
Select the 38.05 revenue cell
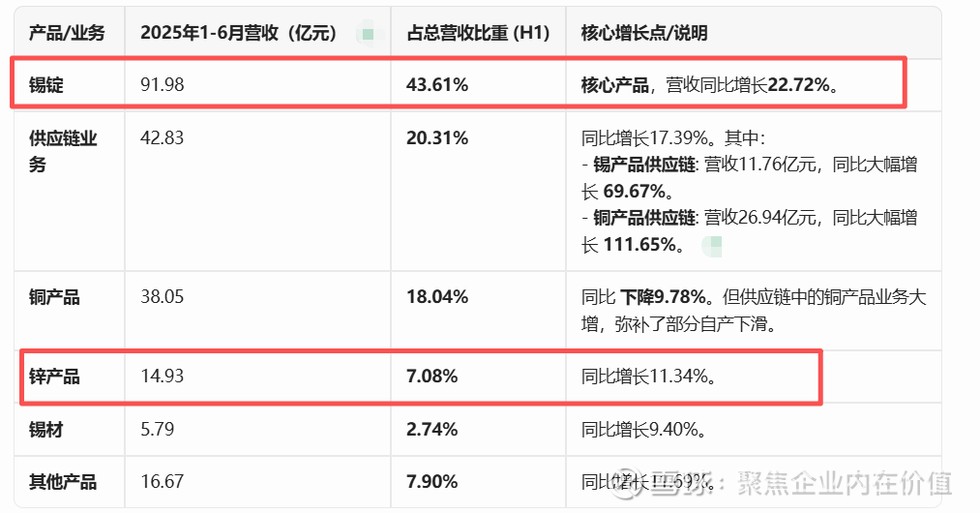162,297
